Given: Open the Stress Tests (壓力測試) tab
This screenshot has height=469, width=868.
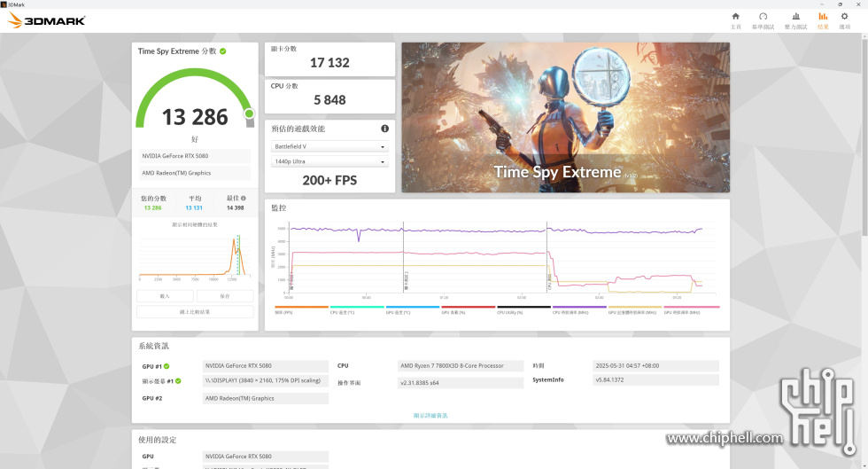Looking at the screenshot, I should point(795,20).
